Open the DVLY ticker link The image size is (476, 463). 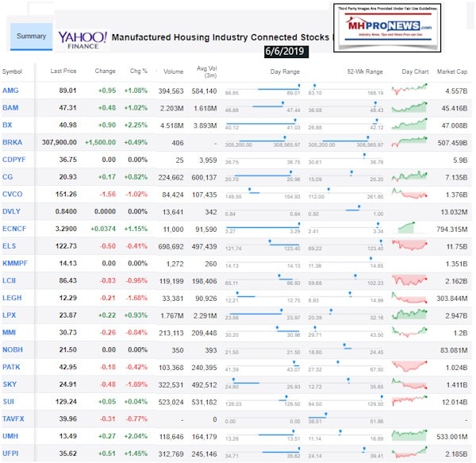pyautogui.click(x=11, y=211)
